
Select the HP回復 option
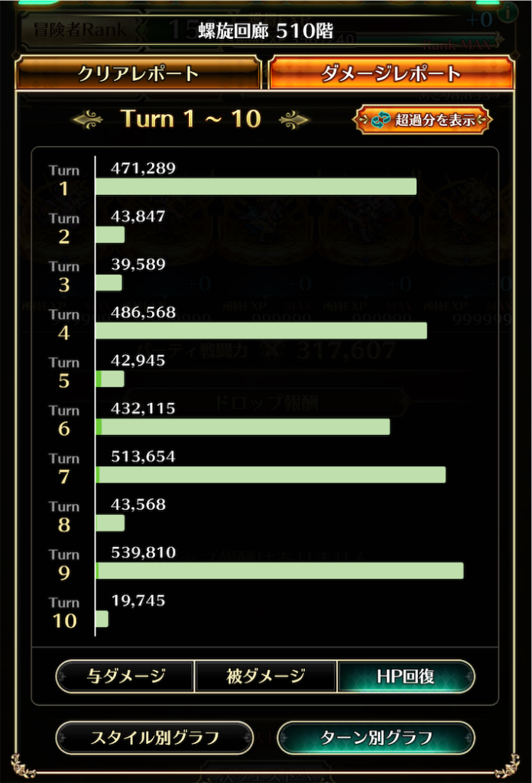tap(405, 676)
